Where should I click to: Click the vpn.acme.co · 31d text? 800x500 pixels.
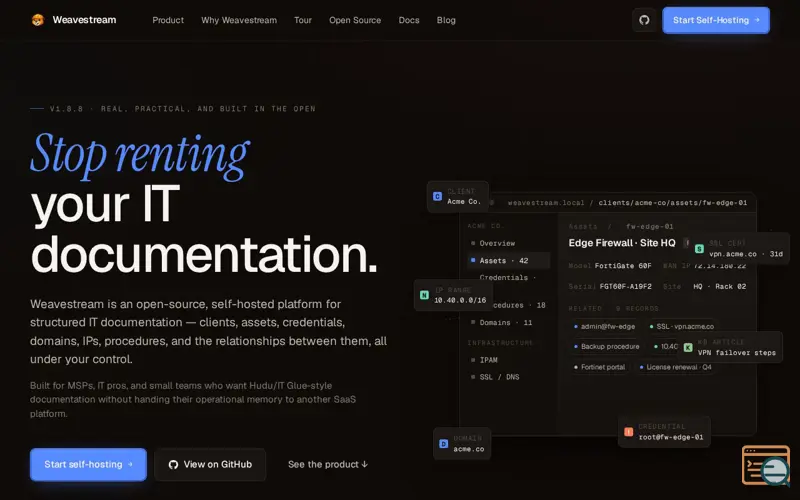click(746, 254)
